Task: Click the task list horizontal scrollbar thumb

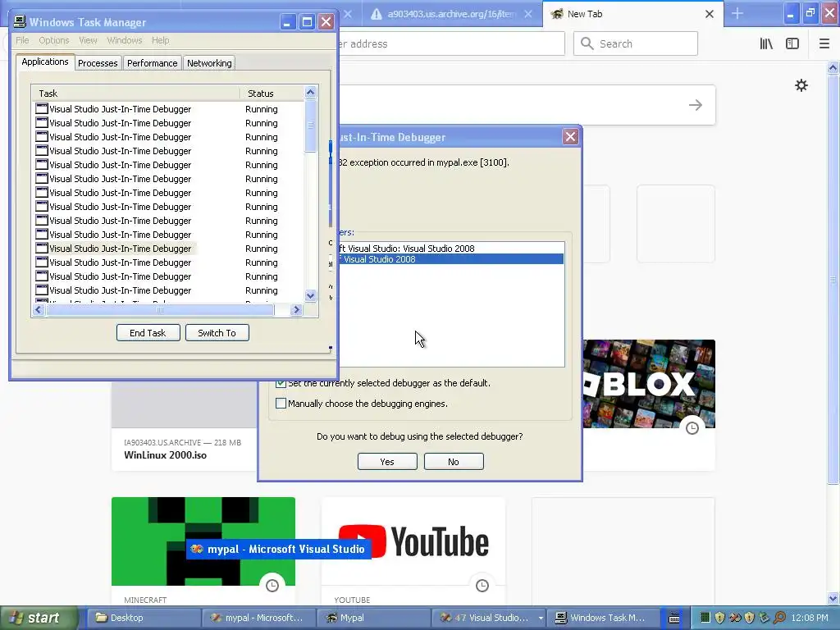Action: point(160,309)
